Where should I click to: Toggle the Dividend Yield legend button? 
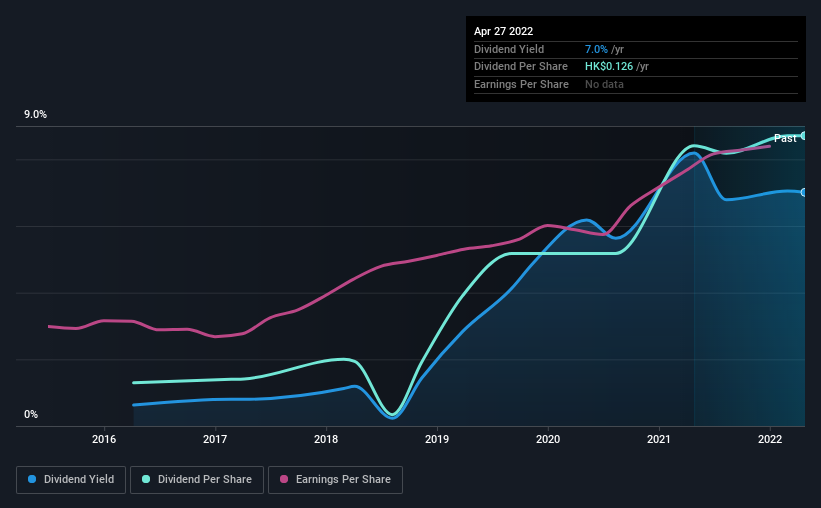coord(71,479)
